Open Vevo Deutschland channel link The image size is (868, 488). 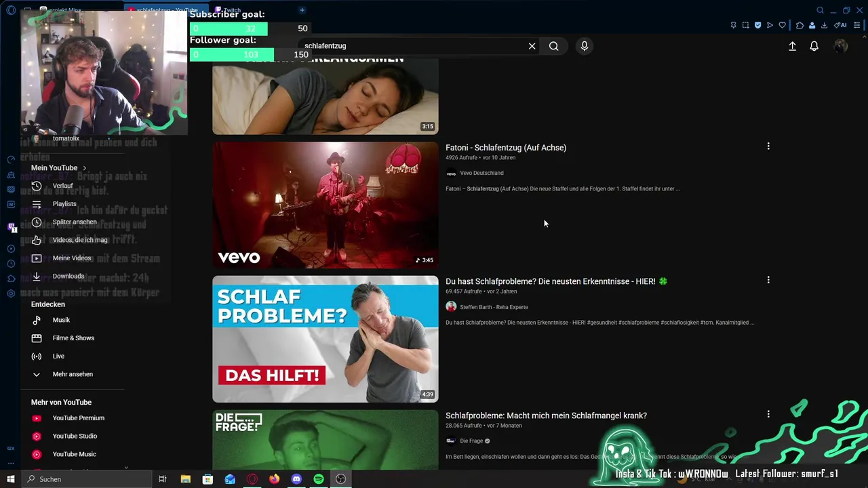click(481, 173)
